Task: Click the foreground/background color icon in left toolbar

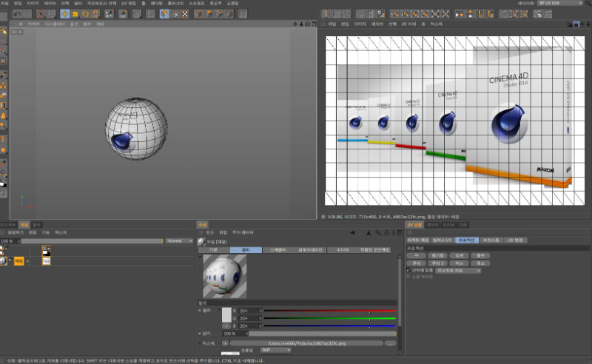Action: coord(3,184)
